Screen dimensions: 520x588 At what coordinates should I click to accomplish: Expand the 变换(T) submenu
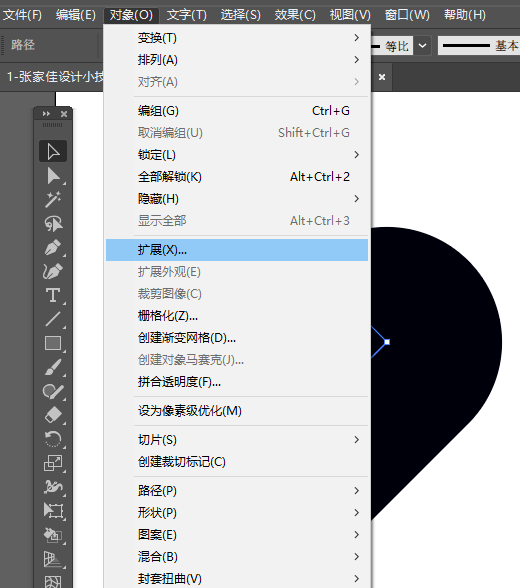click(237, 38)
